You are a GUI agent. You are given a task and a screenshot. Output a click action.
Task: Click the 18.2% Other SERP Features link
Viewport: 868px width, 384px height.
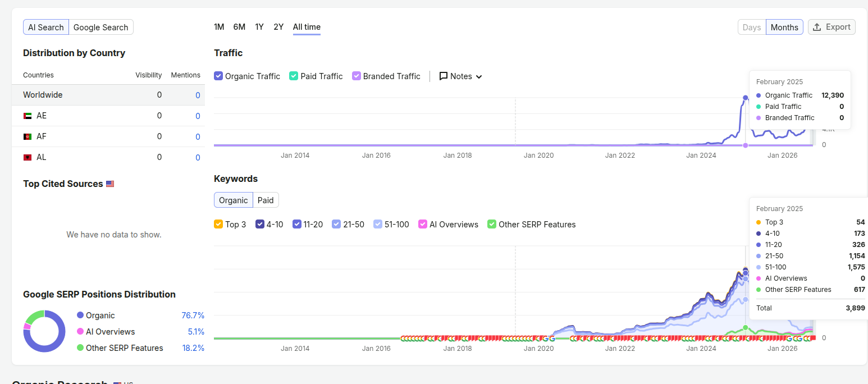193,348
